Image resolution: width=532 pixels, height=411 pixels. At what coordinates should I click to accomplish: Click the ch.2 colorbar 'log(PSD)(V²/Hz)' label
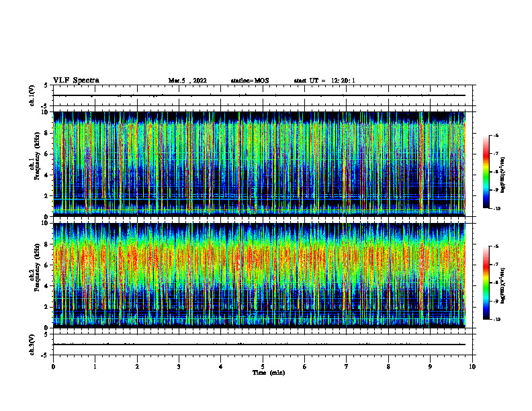pos(504,285)
